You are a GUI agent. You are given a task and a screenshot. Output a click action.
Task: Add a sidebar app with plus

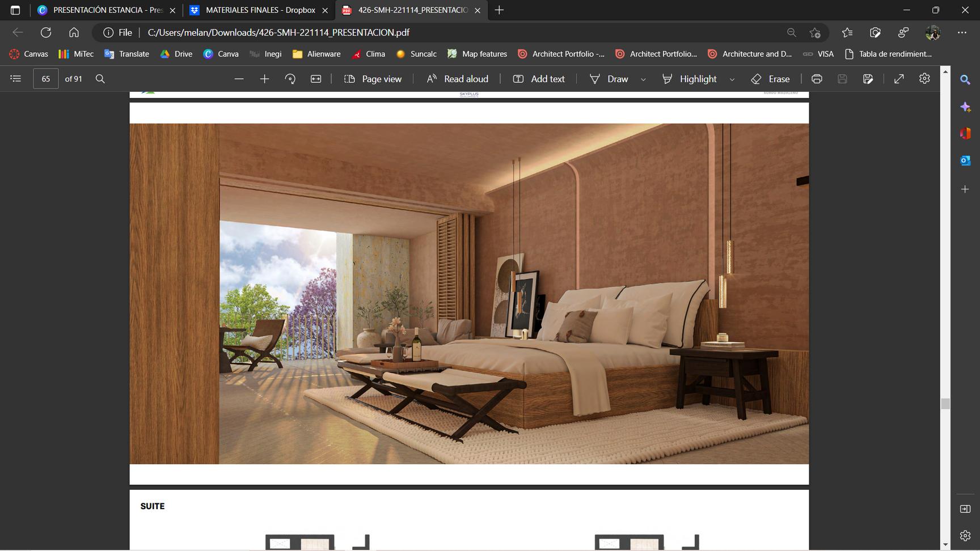(x=965, y=189)
